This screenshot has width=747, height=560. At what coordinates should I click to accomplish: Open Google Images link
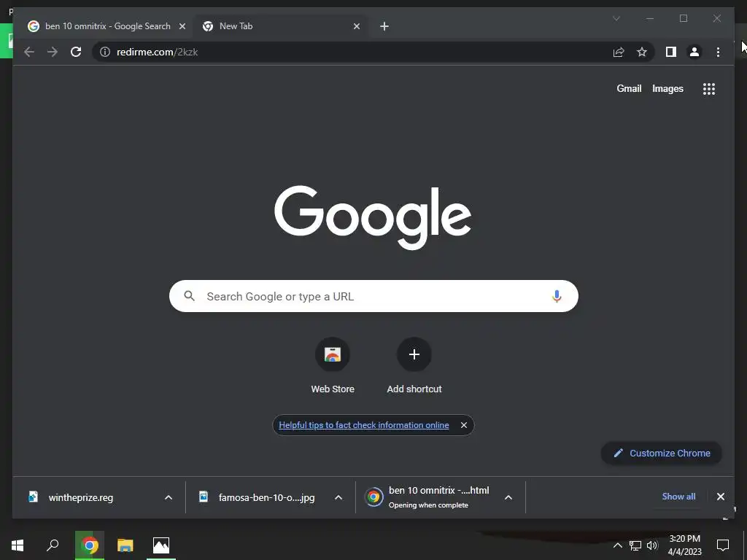(667, 88)
